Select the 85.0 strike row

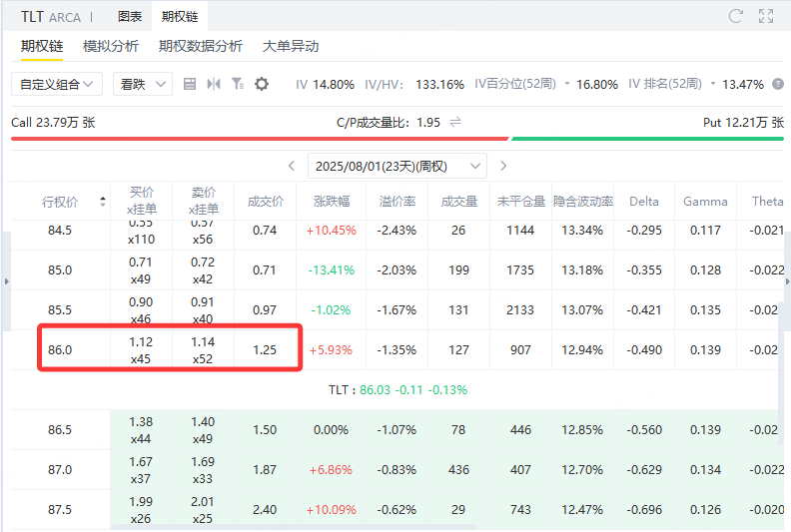pos(396,270)
